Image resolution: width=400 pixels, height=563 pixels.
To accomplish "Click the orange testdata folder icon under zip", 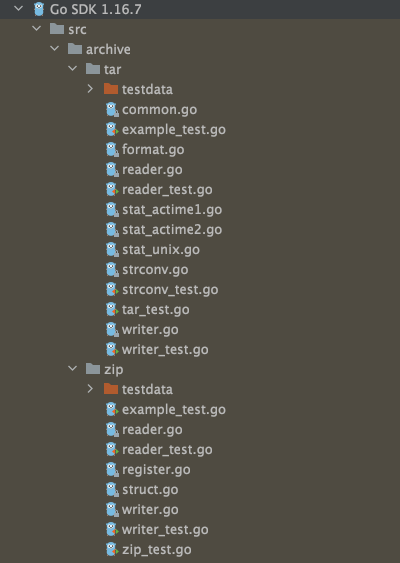I will pos(111,389).
